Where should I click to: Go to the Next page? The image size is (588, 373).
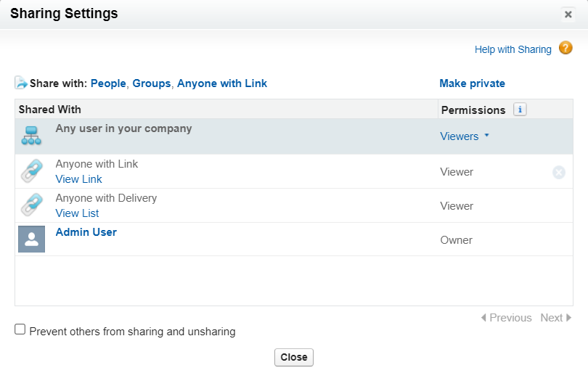(x=556, y=318)
